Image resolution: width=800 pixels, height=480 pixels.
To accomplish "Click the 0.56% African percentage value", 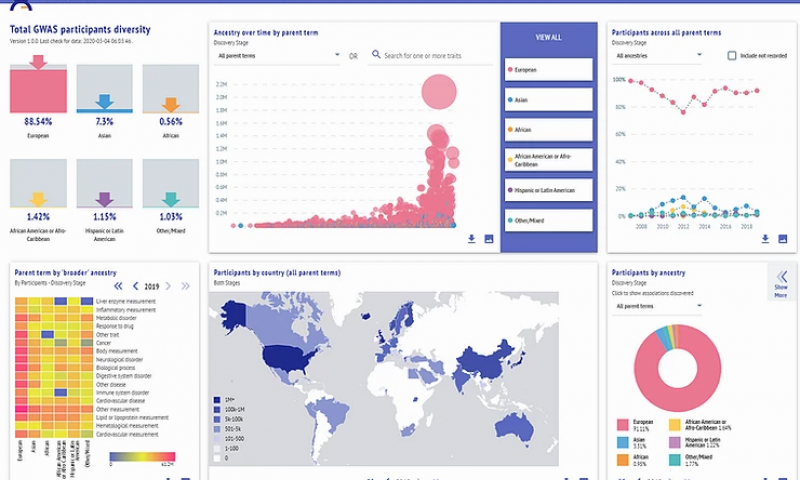I will (171, 121).
